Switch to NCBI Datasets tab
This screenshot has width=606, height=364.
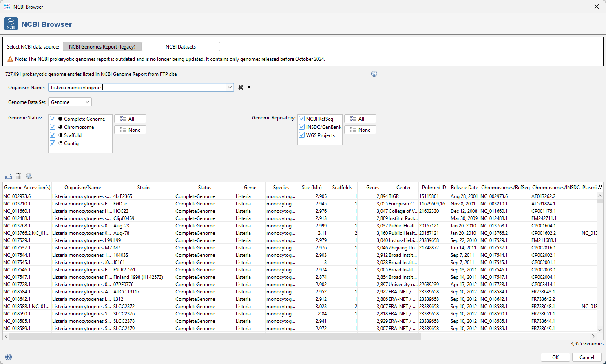tap(181, 47)
